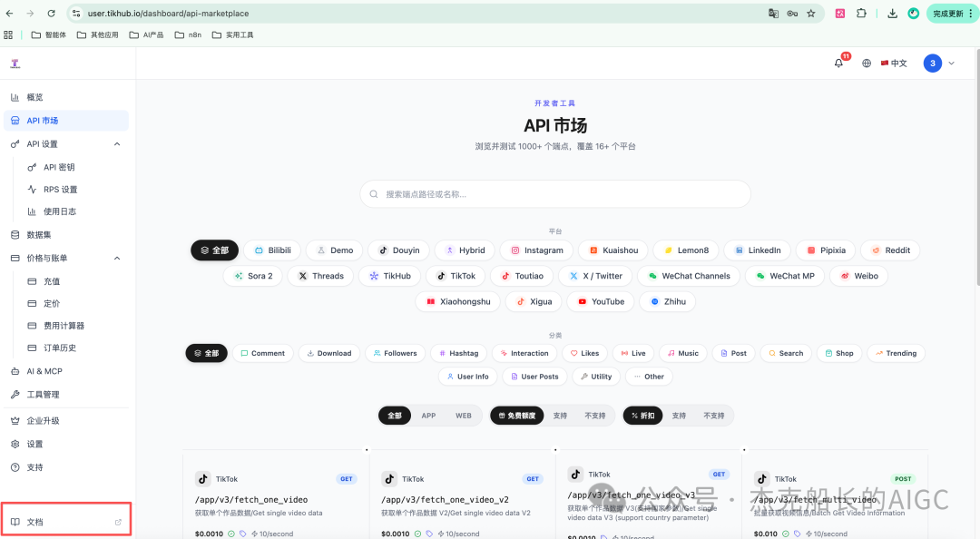Select the WeChat Channels platform chip
Viewport: 980px width, 539px height.
(689, 276)
